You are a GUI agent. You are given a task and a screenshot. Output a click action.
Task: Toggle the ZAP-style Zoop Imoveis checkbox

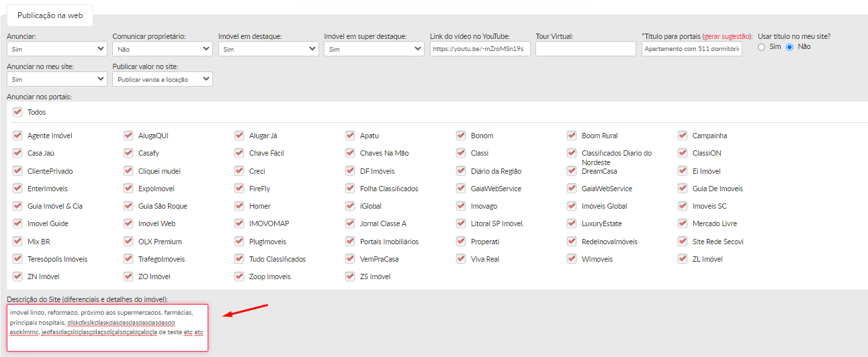[239, 276]
